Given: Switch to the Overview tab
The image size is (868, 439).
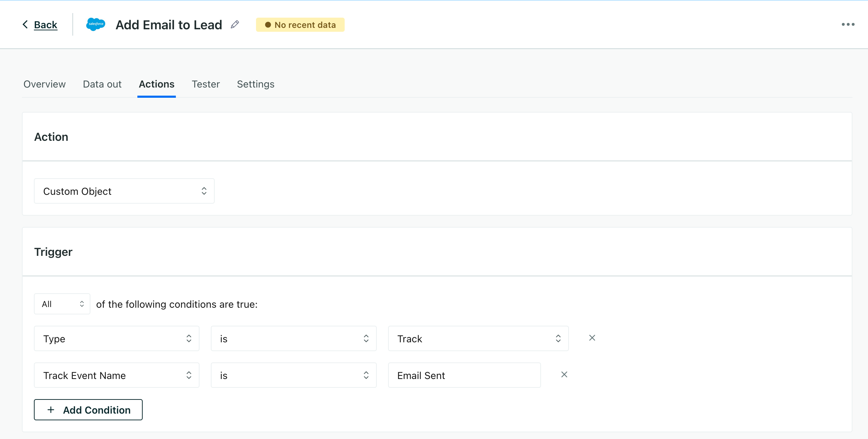Looking at the screenshot, I should (x=44, y=84).
